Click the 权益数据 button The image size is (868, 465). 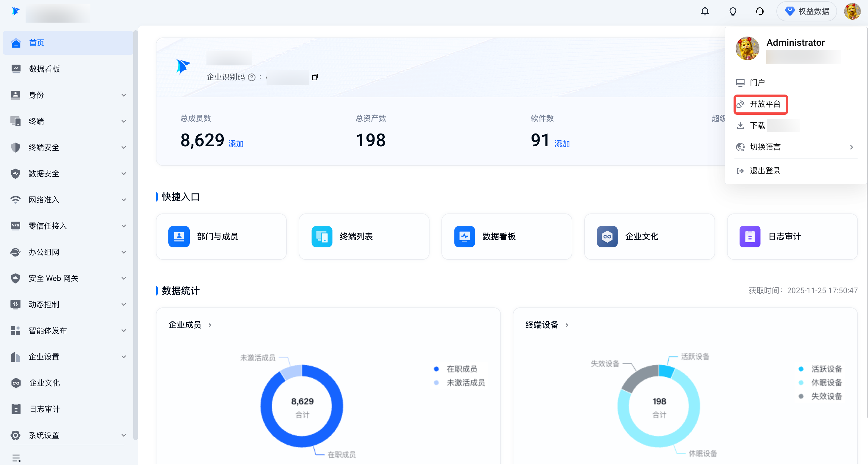(807, 12)
